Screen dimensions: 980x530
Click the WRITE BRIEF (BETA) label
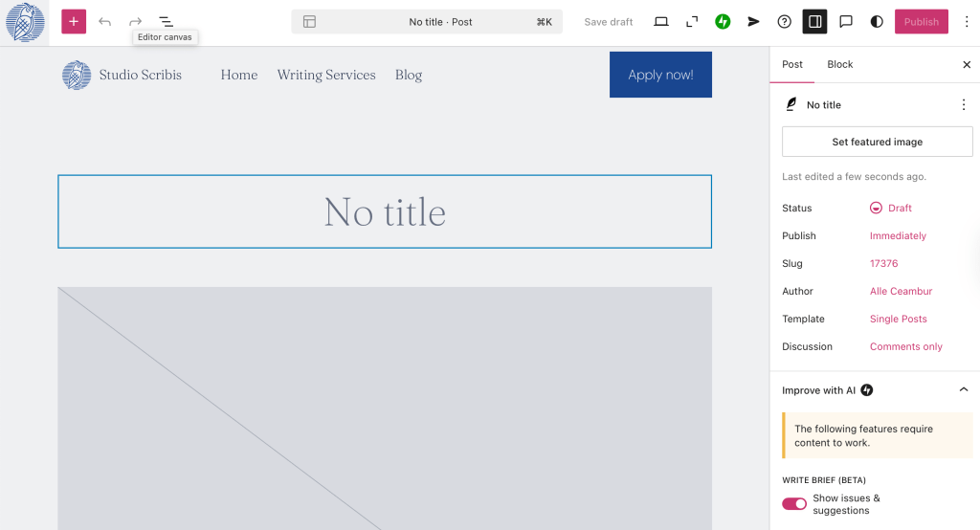click(824, 480)
